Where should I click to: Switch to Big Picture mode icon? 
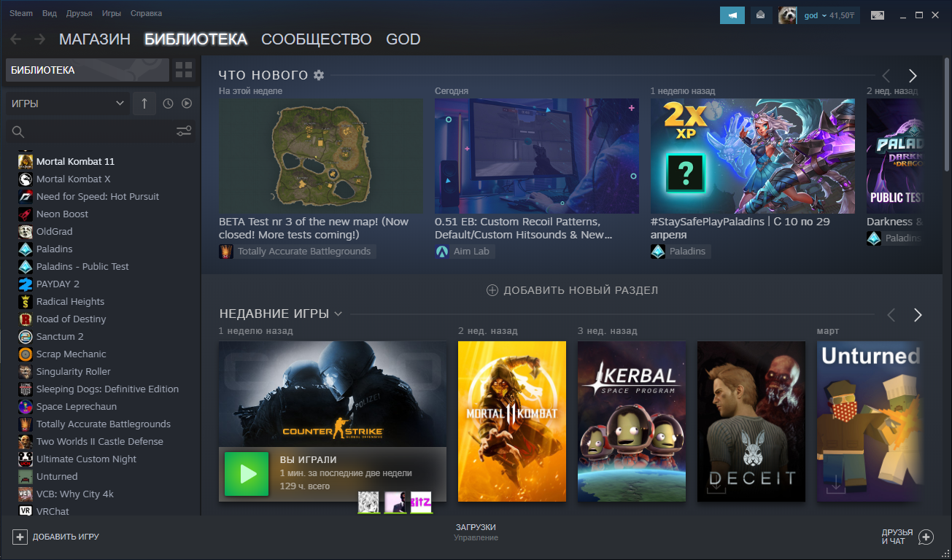point(878,15)
